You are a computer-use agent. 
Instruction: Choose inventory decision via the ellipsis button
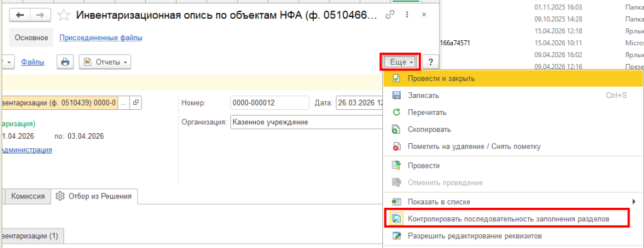point(124,103)
